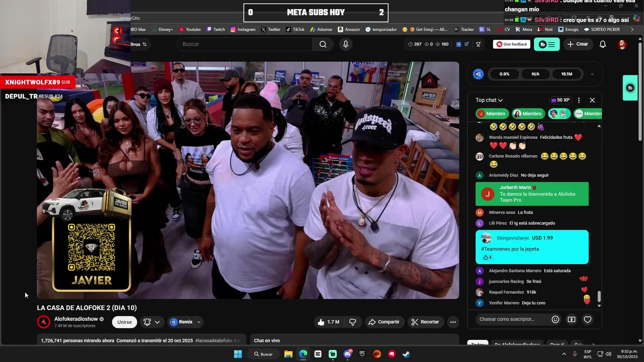644x362 pixels.
Task: Click the ESP INTL language indicator
Action: click(x=588, y=354)
